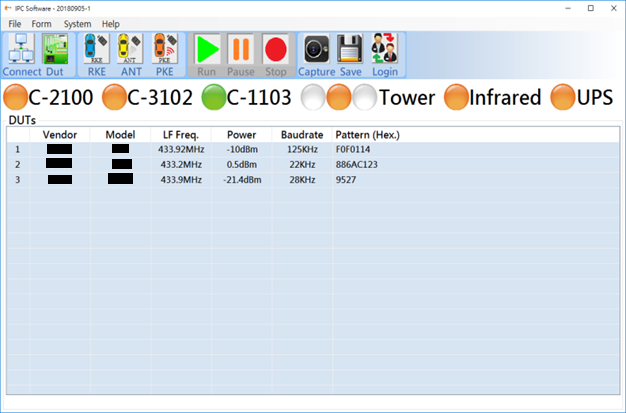Viewport: 626px width, 413px height.
Task: Open the File menu
Action: tap(15, 23)
